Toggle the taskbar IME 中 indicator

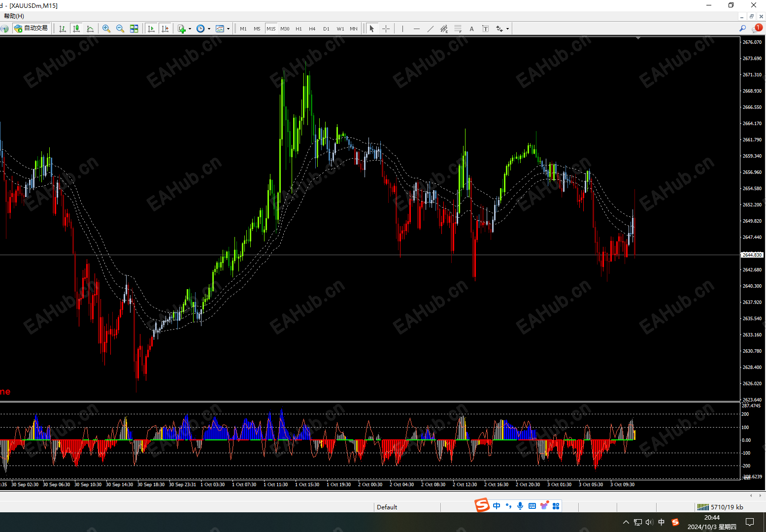[x=662, y=522]
